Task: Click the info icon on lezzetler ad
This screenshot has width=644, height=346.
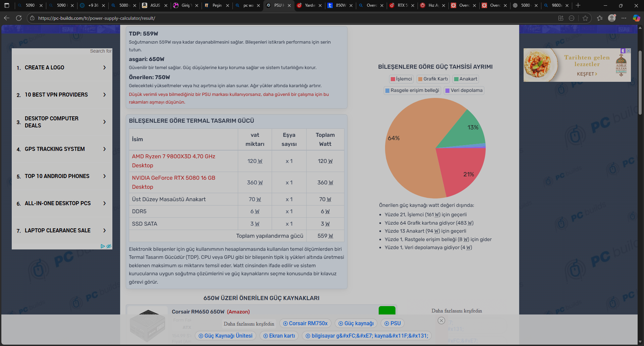Action: tap(623, 51)
